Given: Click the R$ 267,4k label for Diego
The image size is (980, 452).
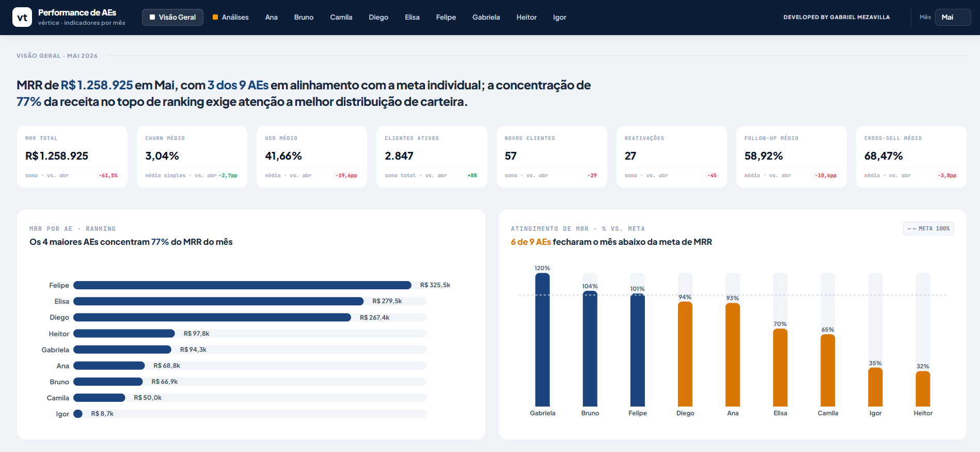Looking at the screenshot, I should (374, 318).
